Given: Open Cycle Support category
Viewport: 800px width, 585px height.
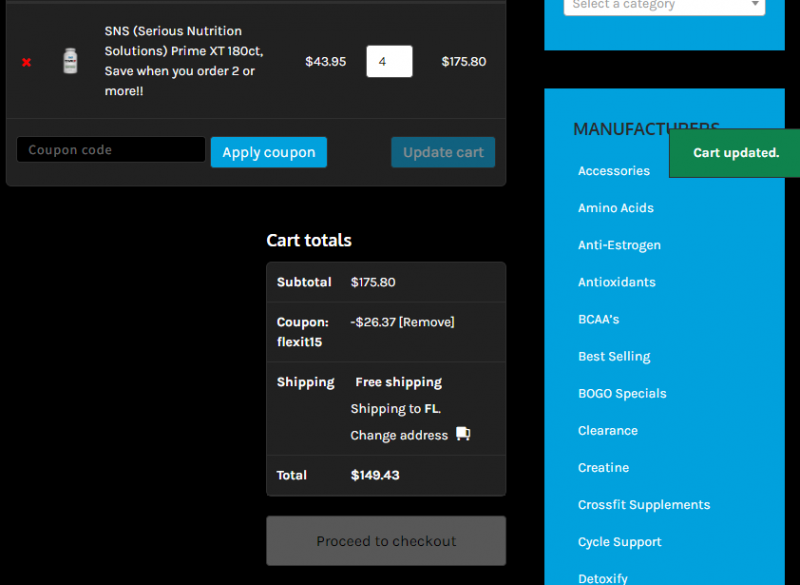Looking at the screenshot, I should pyautogui.click(x=619, y=542).
